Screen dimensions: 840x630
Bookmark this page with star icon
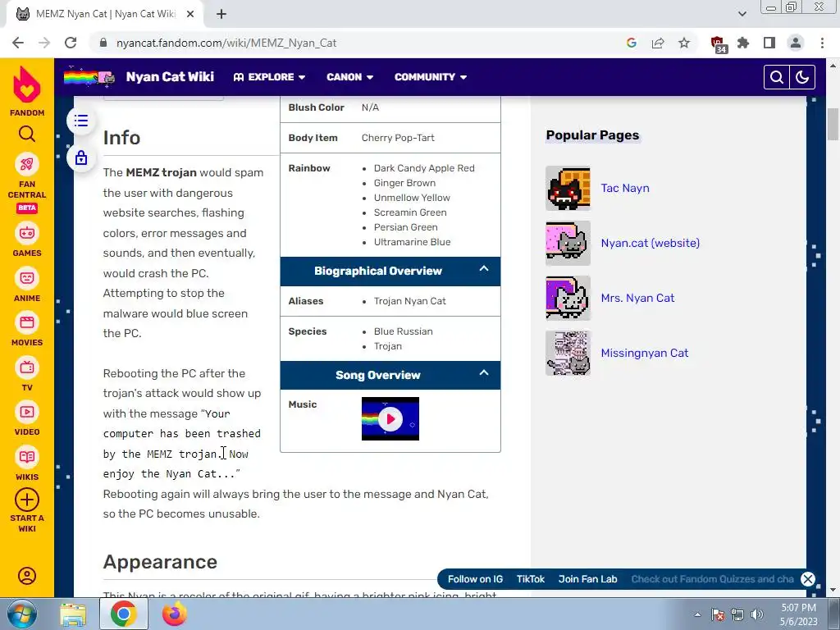click(684, 43)
